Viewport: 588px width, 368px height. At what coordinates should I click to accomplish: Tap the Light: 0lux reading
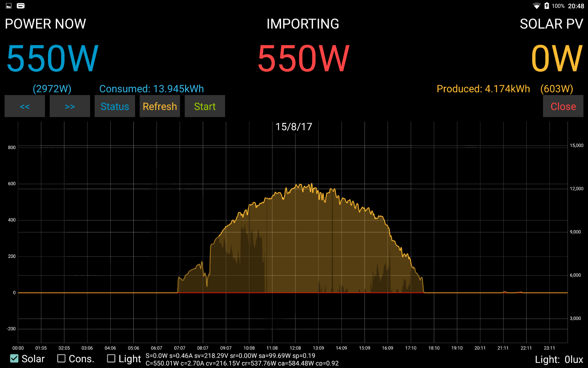559,359
